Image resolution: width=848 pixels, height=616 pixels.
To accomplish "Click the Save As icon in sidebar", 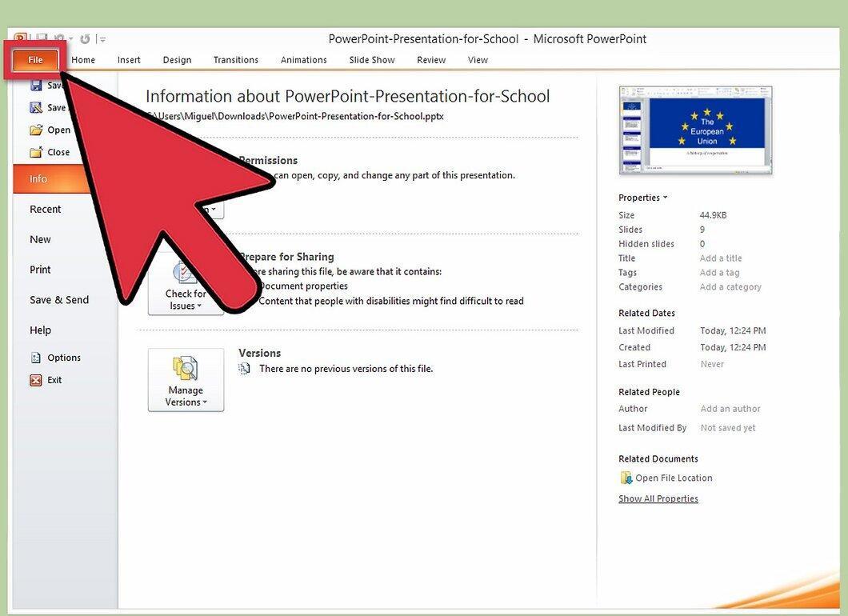I will click(36, 108).
